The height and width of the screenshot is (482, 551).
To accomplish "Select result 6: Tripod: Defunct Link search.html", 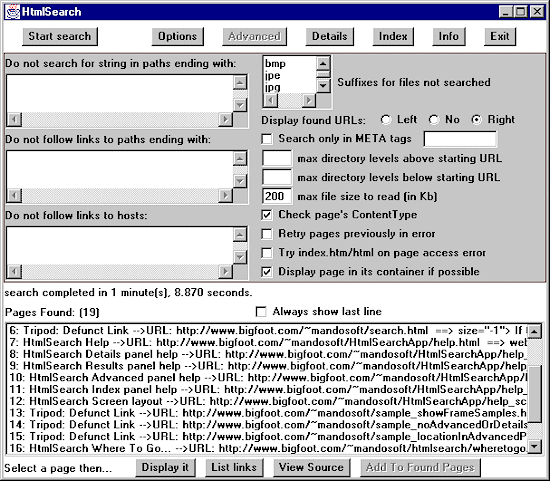I will point(267,331).
